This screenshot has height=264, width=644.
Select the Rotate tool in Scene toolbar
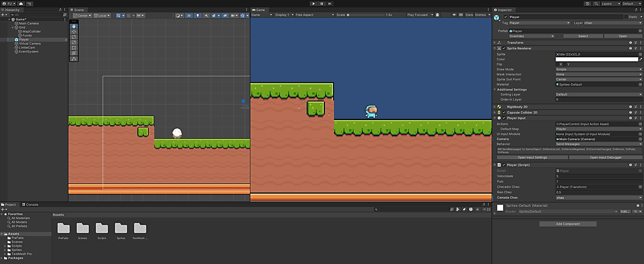point(74,37)
